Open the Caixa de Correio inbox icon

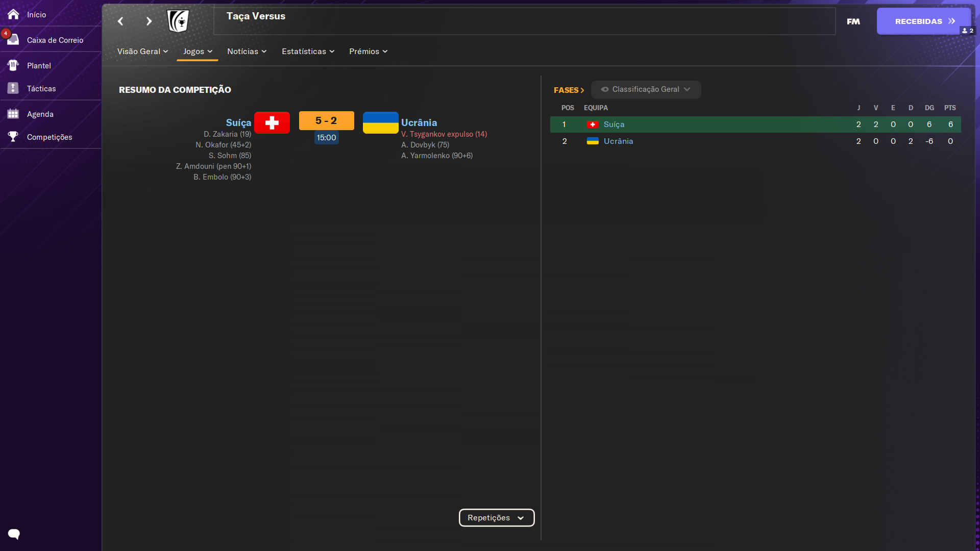point(13,40)
